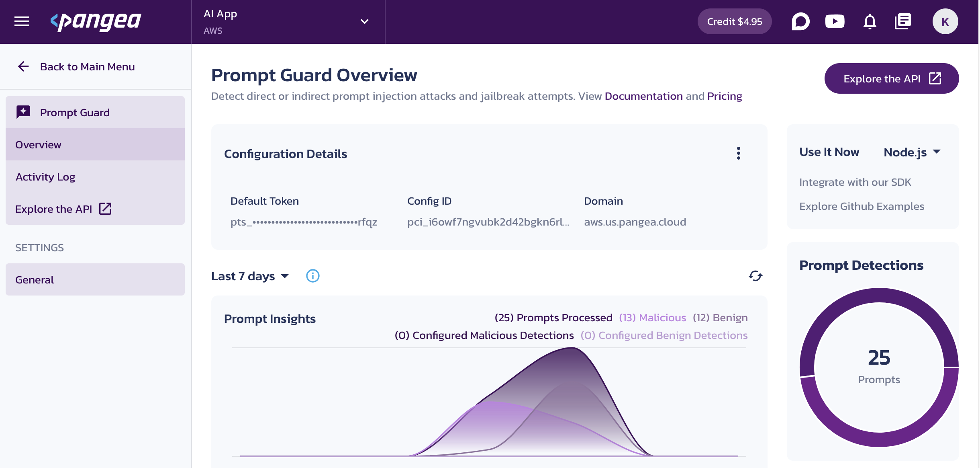Open the Activity Log page

coord(95,177)
